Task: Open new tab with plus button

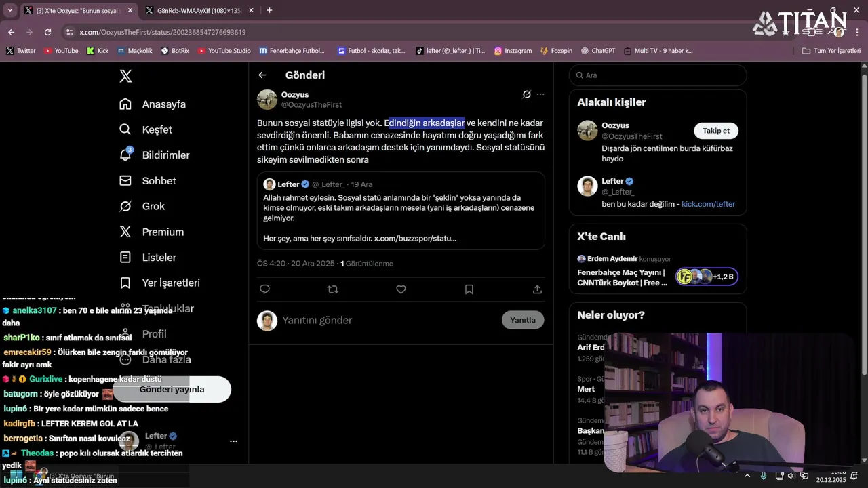Action: [x=269, y=10]
